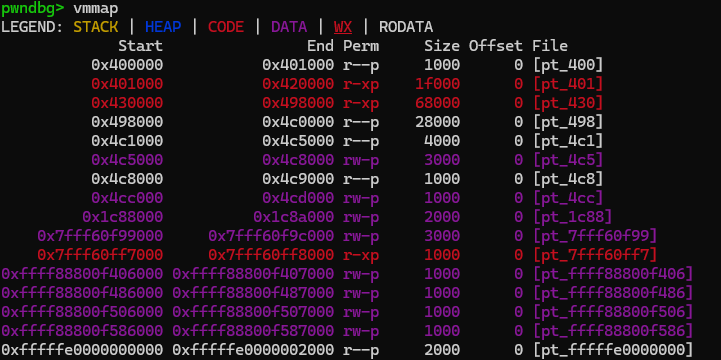Viewport: 721px width, 360px height.
Task: Click the End column header
Action: pyautogui.click(x=320, y=46)
